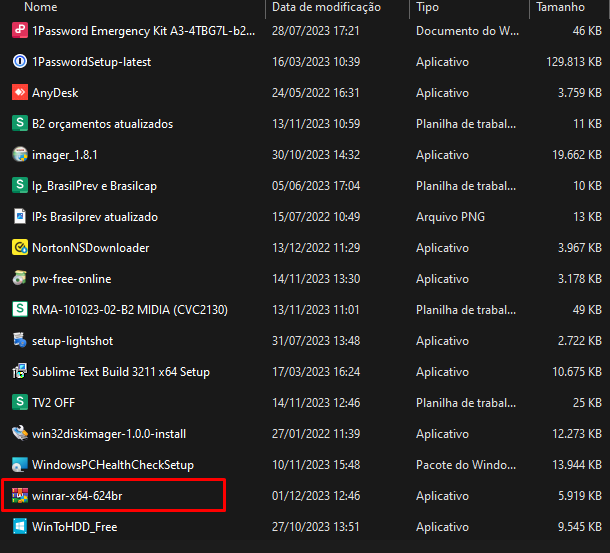Select Sublime Text Build 3211 x64 Setup name
This screenshot has height=553, width=610.
121,372
